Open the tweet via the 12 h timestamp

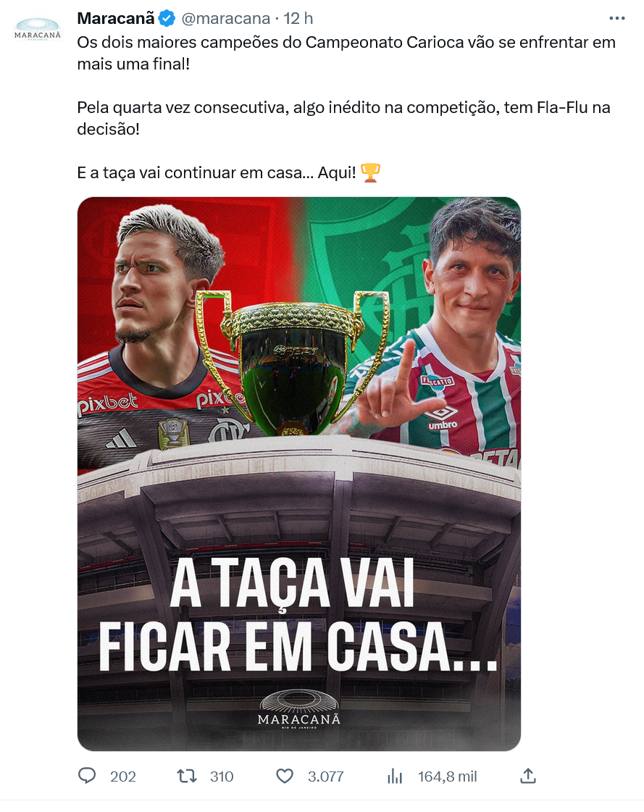tap(298, 19)
